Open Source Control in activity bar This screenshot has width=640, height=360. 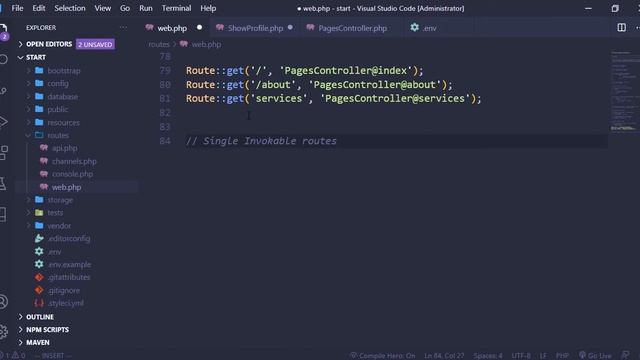point(3,91)
